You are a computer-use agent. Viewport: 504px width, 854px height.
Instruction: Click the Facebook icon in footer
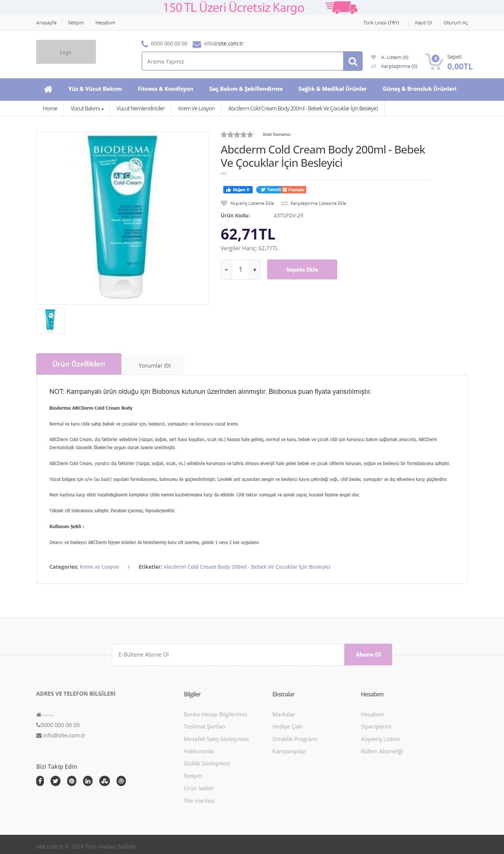pyautogui.click(x=40, y=781)
